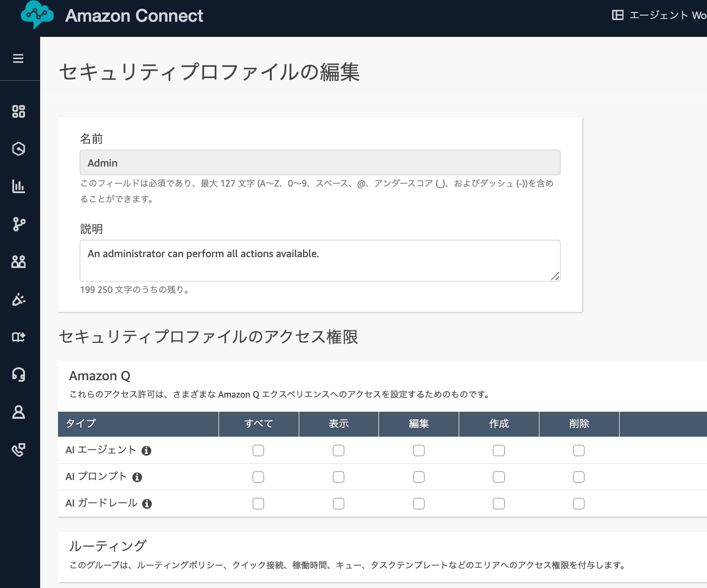
Task: Click the セキュリティプロファイルの編集 heading
Action: [209, 72]
